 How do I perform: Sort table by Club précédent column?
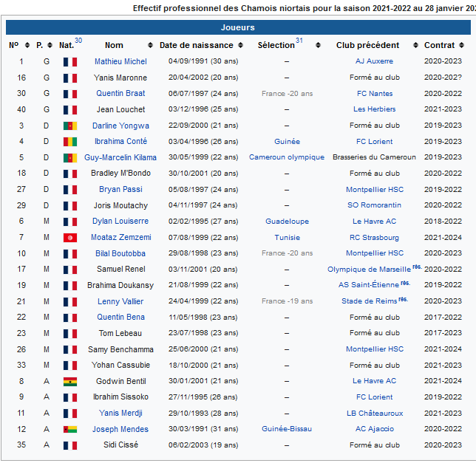tap(415, 45)
